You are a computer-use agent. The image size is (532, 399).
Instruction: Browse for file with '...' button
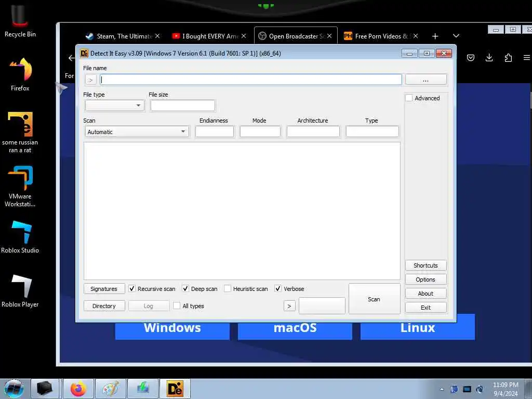tap(426, 79)
